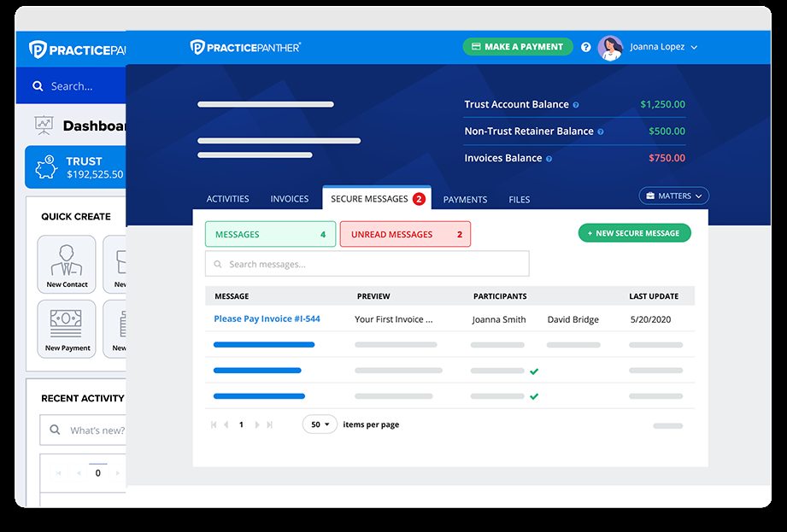Image resolution: width=787 pixels, height=532 pixels.
Task: Click New Payment quick create tile
Action: tap(67, 329)
